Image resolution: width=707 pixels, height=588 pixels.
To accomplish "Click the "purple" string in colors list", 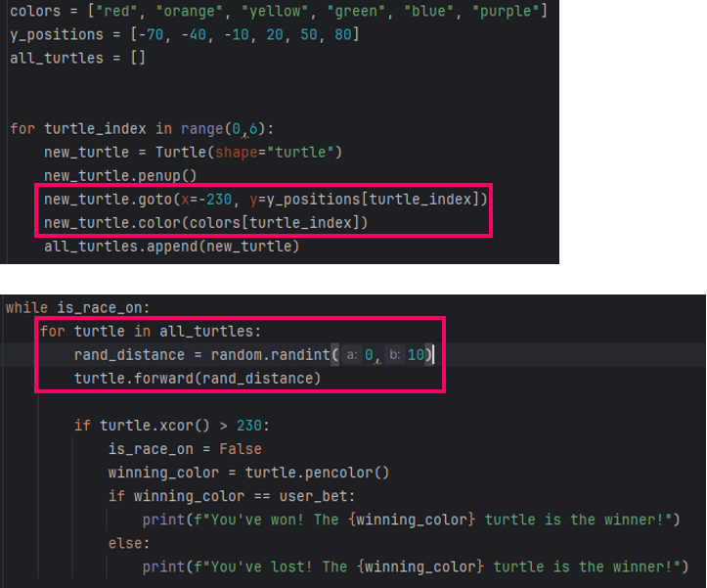I will (506, 11).
